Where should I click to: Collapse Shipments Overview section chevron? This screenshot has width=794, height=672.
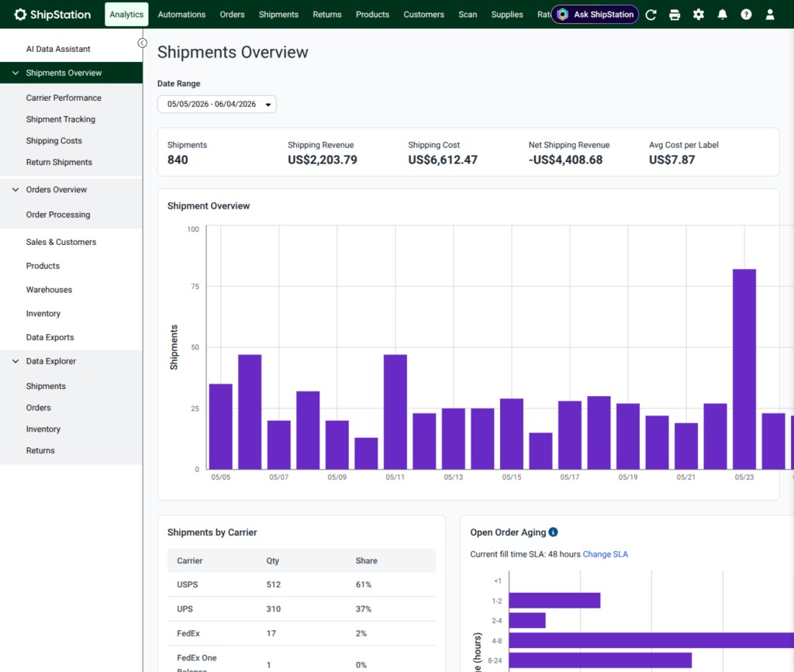16,73
